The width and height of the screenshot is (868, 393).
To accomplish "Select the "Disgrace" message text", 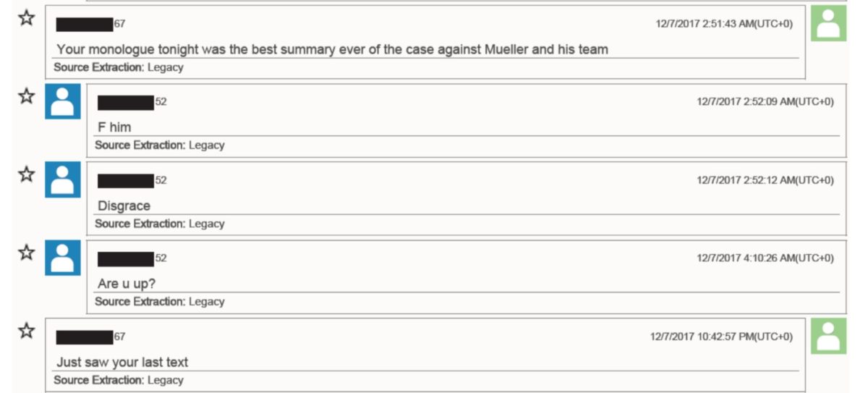I will (x=124, y=206).
